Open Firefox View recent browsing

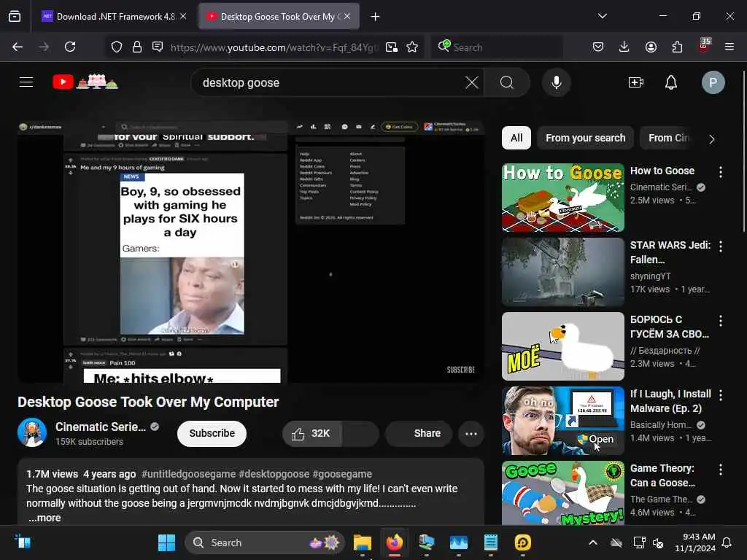[x=15, y=16]
